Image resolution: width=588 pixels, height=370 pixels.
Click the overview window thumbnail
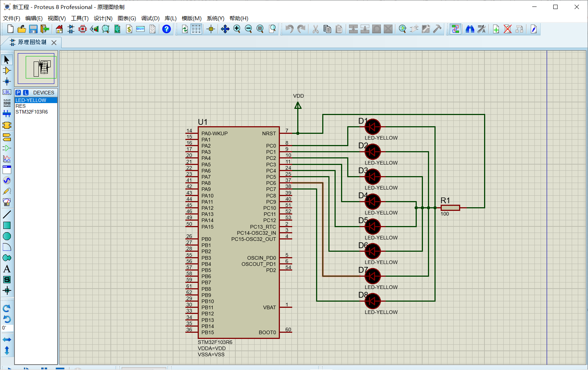coord(36,69)
